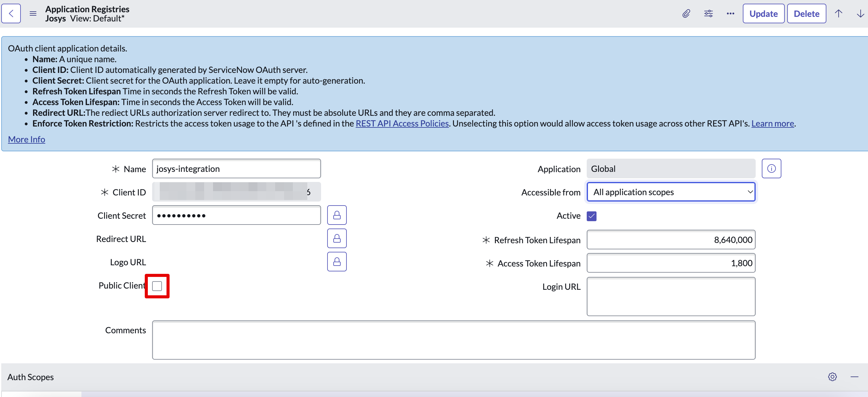This screenshot has width=868, height=397.
Task: Unlock the Redirect URL field
Action: (x=337, y=238)
